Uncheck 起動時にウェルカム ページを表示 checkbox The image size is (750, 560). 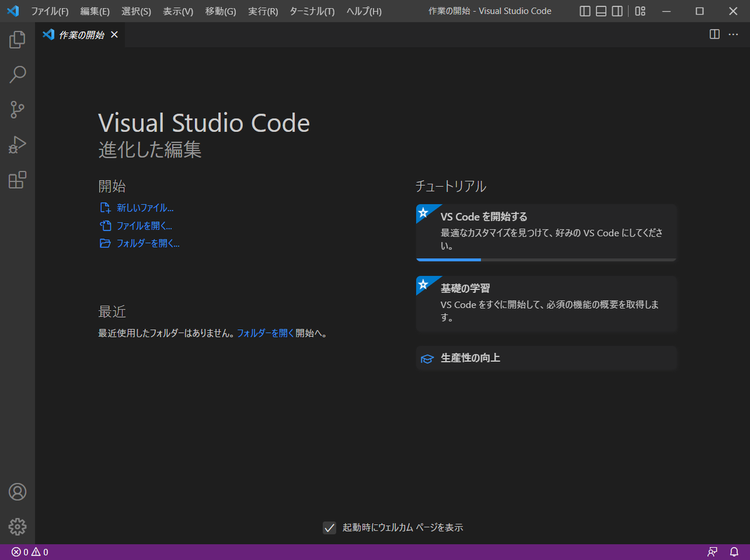[329, 527]
